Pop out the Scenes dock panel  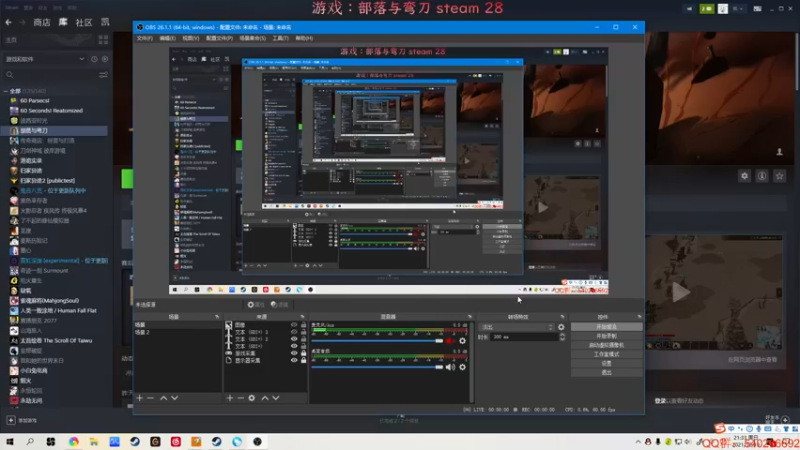(217, 317)
